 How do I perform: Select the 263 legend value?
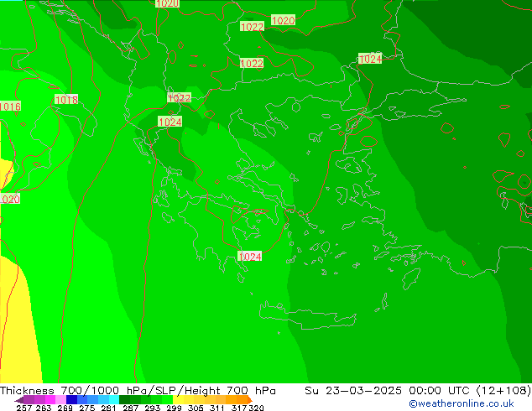point(44,408)
